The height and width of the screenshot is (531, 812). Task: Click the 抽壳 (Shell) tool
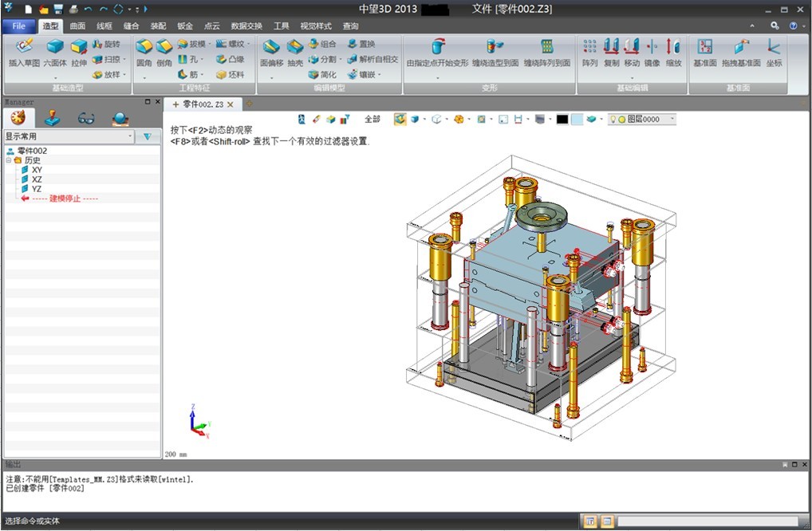[295, 52]
